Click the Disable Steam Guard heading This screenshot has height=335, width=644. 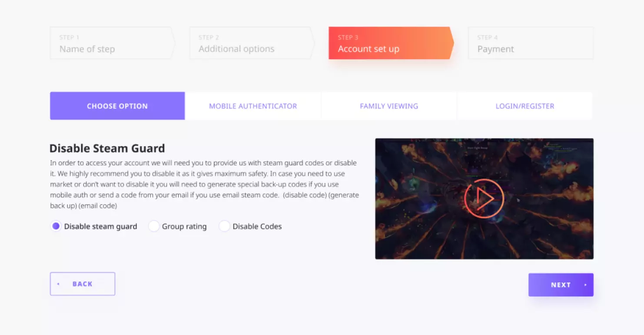click(x=107, y=148)
